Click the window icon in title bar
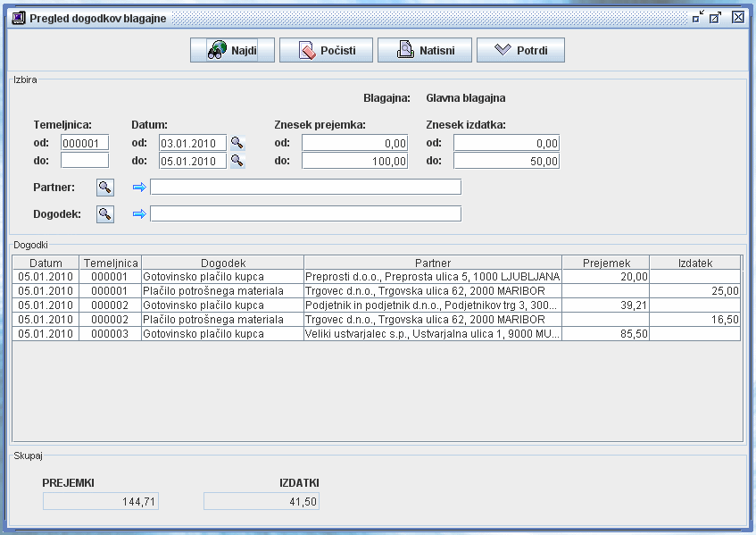Screen dimensions: 756x535 tap(17, 18)
